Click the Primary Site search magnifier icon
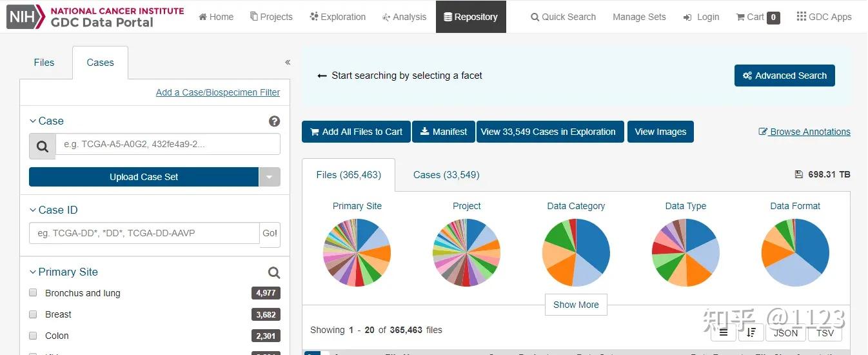Screen dimensions: 868x355 274,272
